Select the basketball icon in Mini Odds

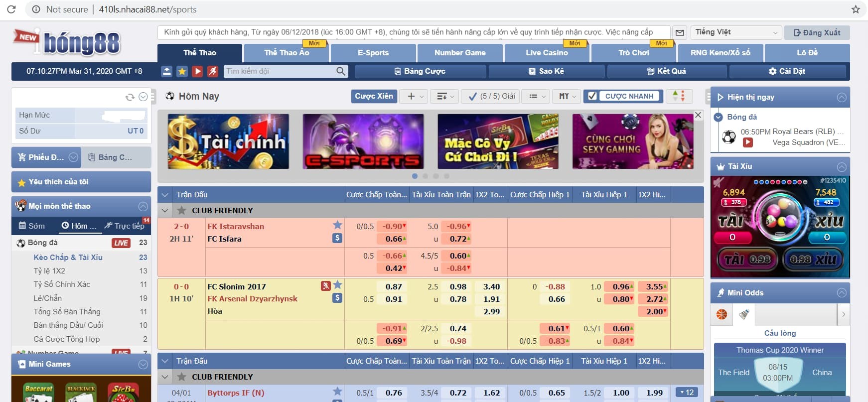(722, 314)
